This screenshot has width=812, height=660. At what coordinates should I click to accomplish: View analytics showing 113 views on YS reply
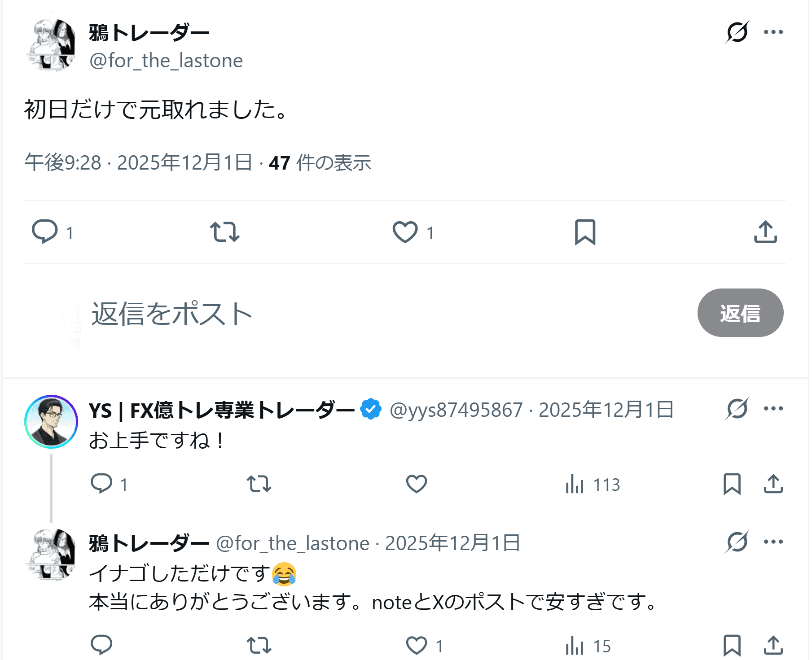(x=593, y=485)
